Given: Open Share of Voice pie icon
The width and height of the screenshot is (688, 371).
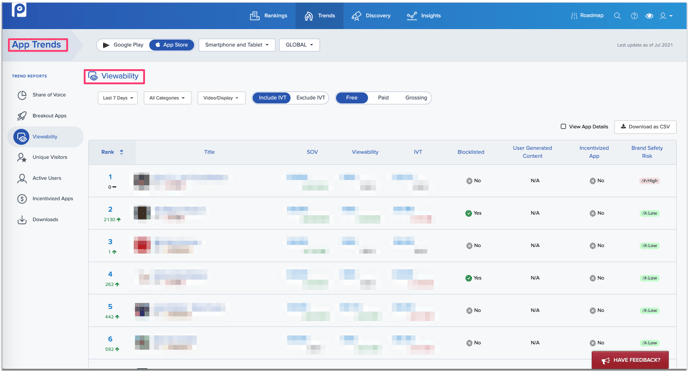Looking at the screenshot, I should click(x=22, y=95).
